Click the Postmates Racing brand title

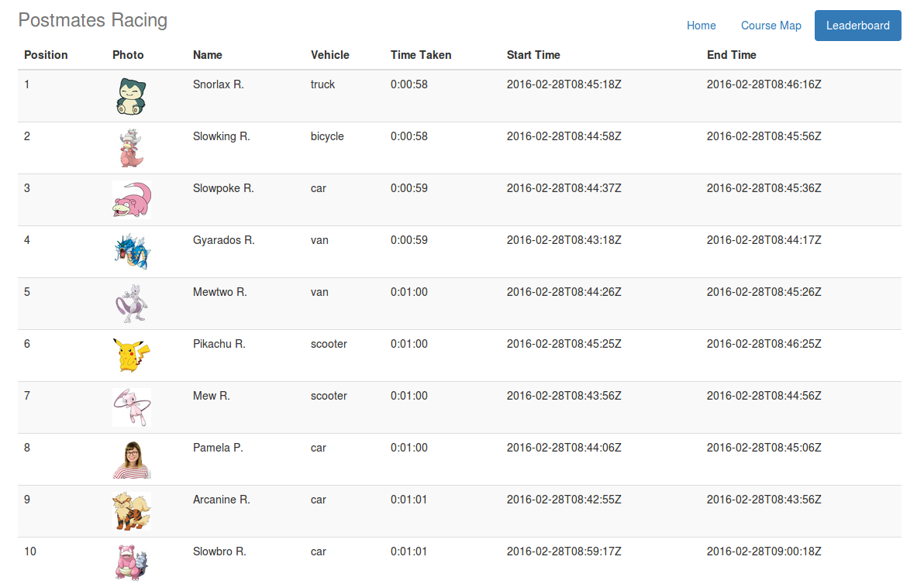(x=92, y=20)
